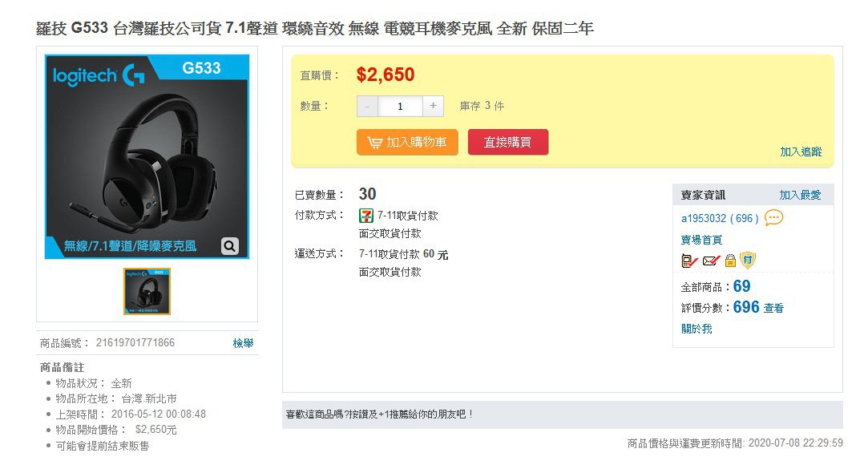The height and width of the screenshot is (469, 868).
Task: Go to 賣場首頁 store homepage
Action: coord(701,240)
